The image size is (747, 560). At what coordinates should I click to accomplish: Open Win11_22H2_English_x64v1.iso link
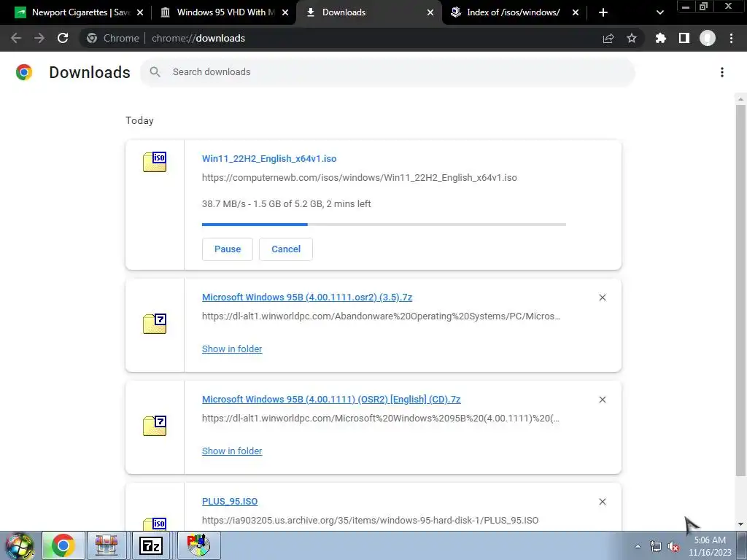[x=269, y=158]
